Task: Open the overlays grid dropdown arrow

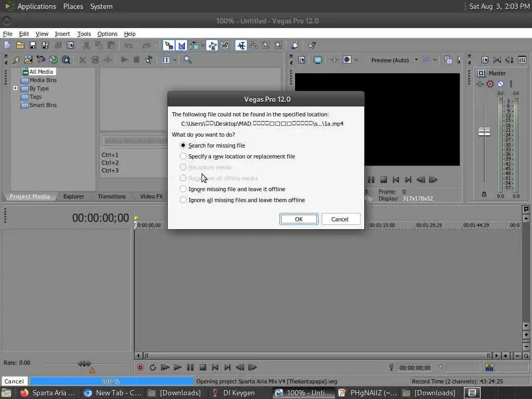Action: pos(435,60)
